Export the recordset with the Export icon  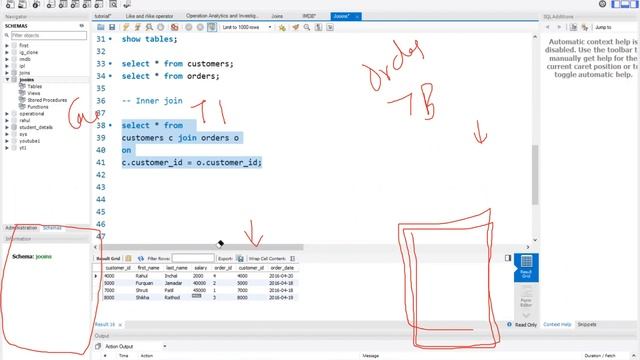click(x=240, y=258)
